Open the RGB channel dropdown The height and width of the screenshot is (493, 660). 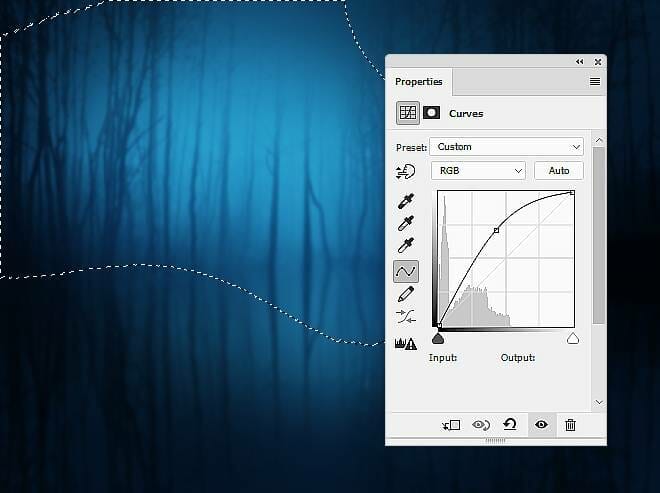[x=479, y=171]
